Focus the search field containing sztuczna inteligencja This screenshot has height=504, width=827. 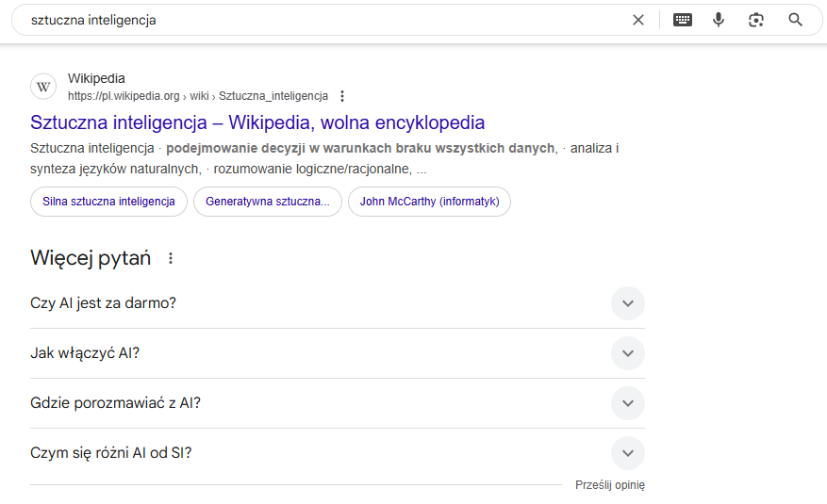click(x=327, y=20)
